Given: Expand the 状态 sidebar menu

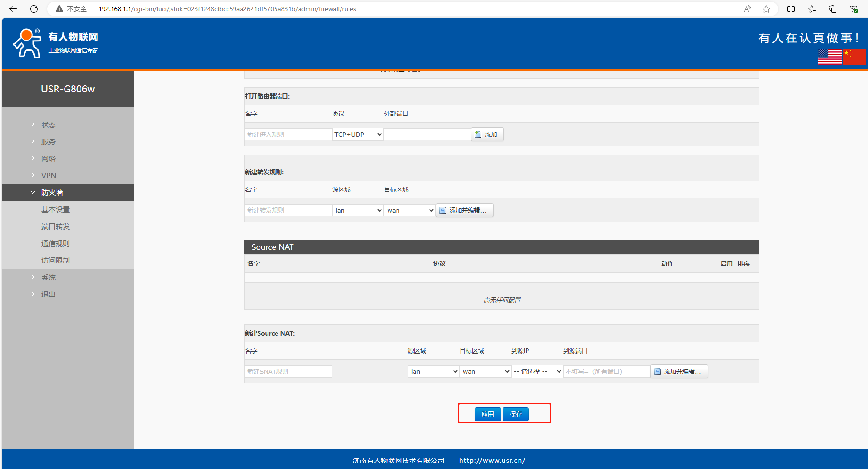Looking at the screenshot, I should pyautogui.click(x=48, y=124).
